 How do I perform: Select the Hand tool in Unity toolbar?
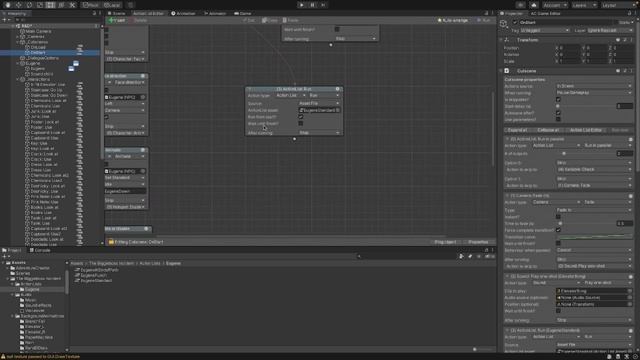(8, 5)
